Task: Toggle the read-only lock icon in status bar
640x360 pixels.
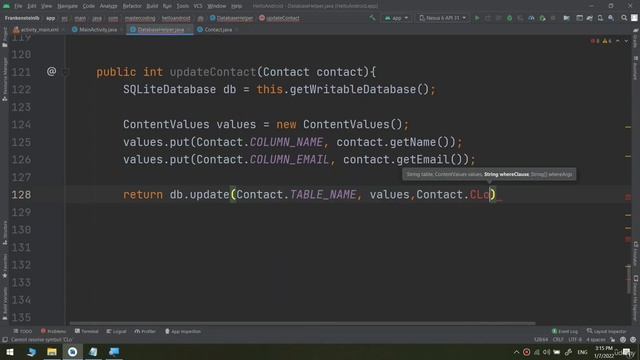Action: point(612,340)
